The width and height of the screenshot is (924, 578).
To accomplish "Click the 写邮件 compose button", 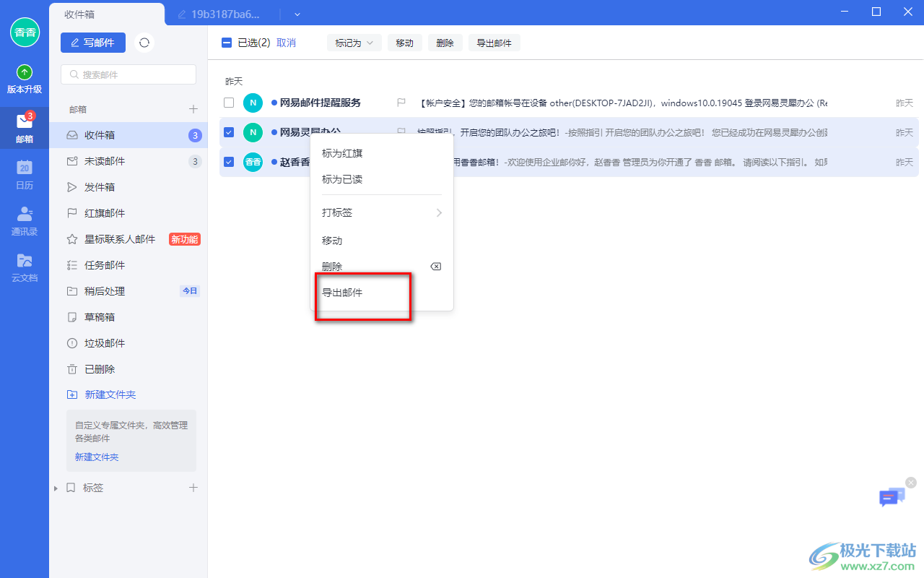I will click(x=93, y=43).
